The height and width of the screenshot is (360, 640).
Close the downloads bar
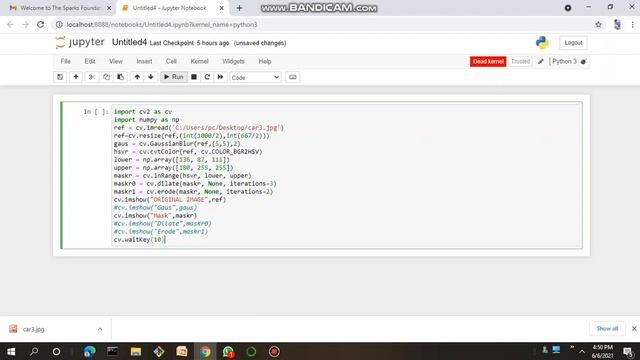point(634,329)
